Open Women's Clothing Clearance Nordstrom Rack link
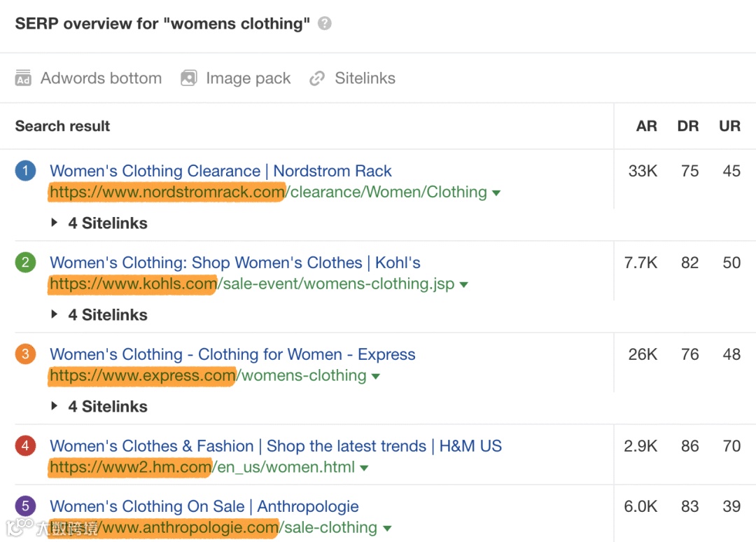This screenshot has height=542, width=756. [220, 171]
